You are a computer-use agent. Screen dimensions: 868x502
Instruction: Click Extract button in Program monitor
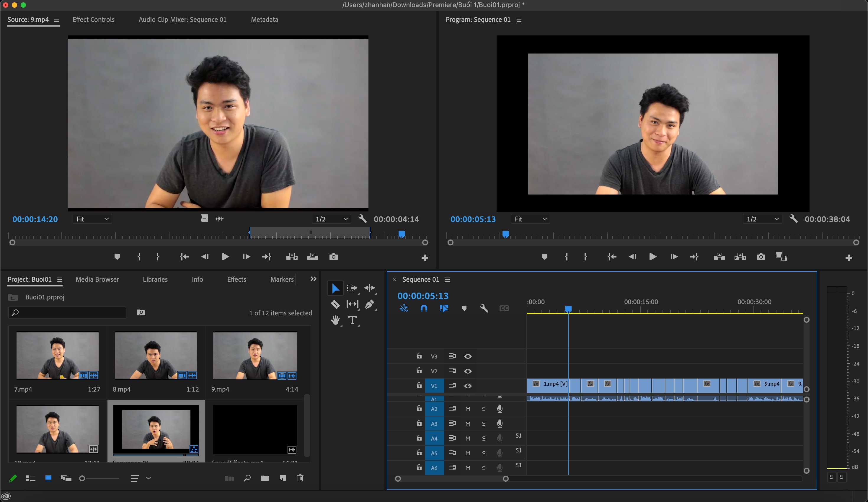740,257
